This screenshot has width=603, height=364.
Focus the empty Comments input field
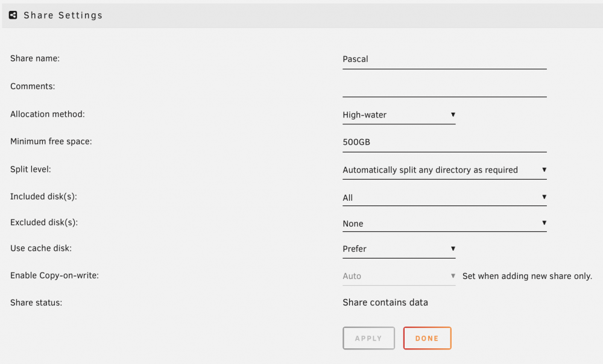pyautogui.click(x=444, y=87)
